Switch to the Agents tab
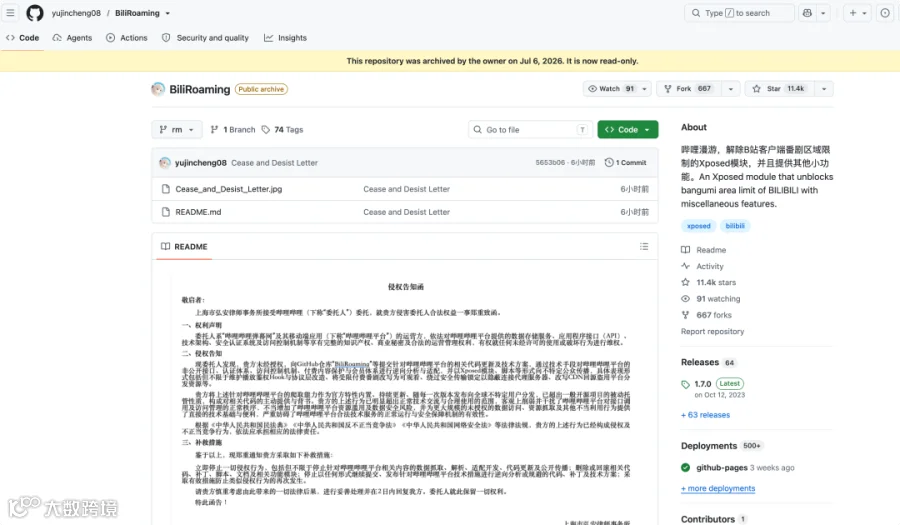Viewport: 900px width, 525px height. tap(72, 38)
